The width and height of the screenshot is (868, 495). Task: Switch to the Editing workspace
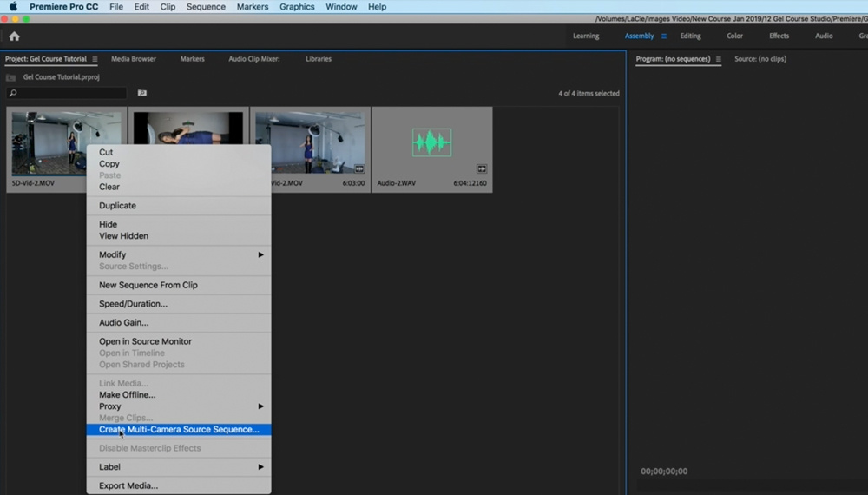pos(690,36)
